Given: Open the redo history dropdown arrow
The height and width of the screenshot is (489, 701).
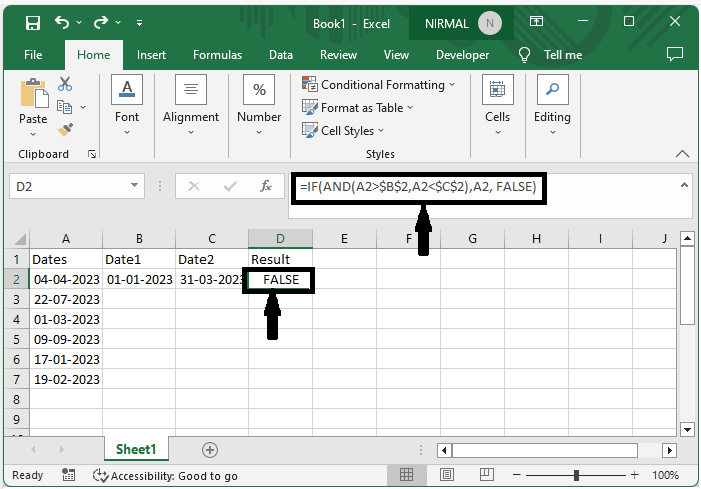Looking at the screenshot, I should 118,22.
